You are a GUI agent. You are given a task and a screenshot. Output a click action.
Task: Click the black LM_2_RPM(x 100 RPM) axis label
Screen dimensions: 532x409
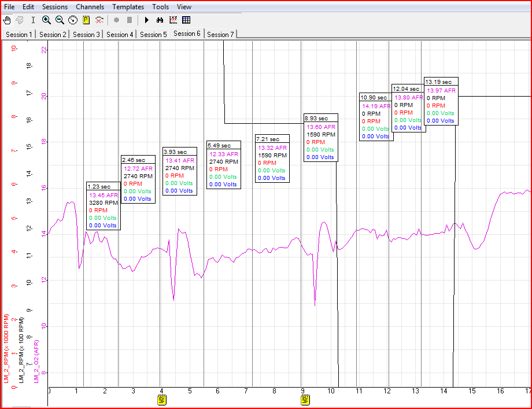pyautogui.click(x=21, y=350)
